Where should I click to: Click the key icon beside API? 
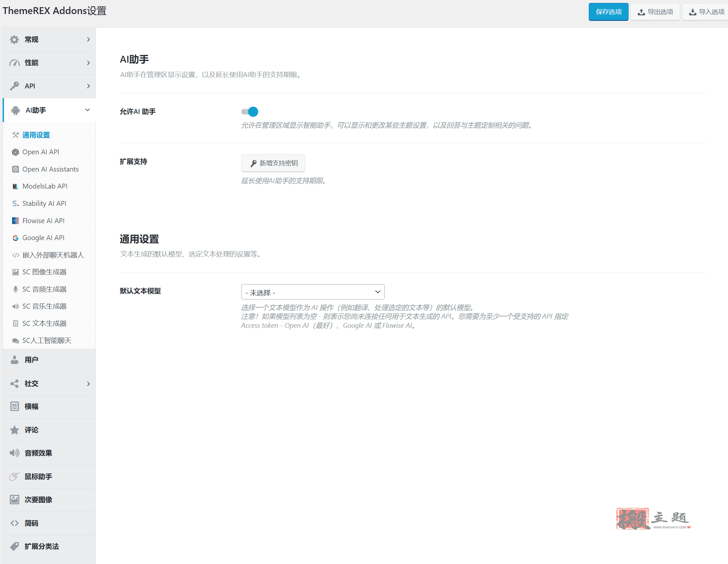(14, 86)
